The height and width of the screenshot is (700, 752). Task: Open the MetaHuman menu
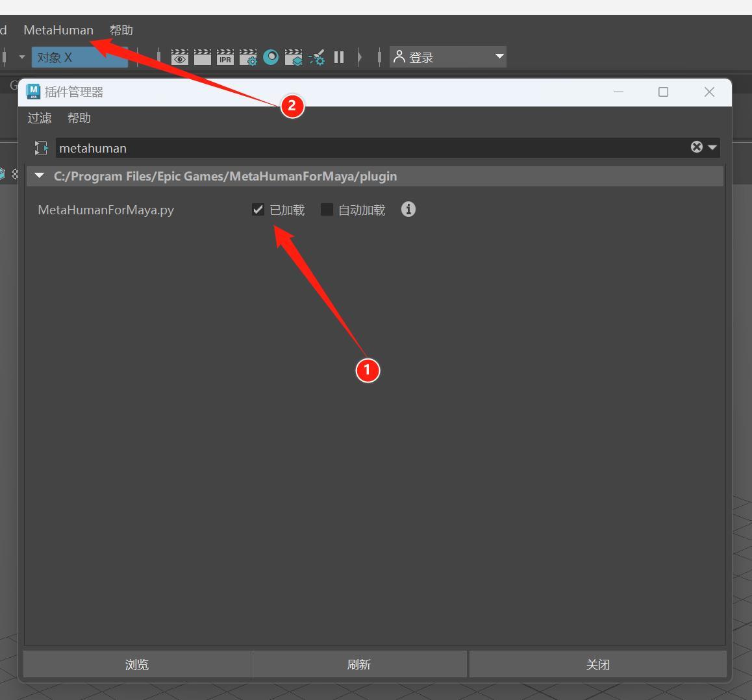tap(58, 30)
